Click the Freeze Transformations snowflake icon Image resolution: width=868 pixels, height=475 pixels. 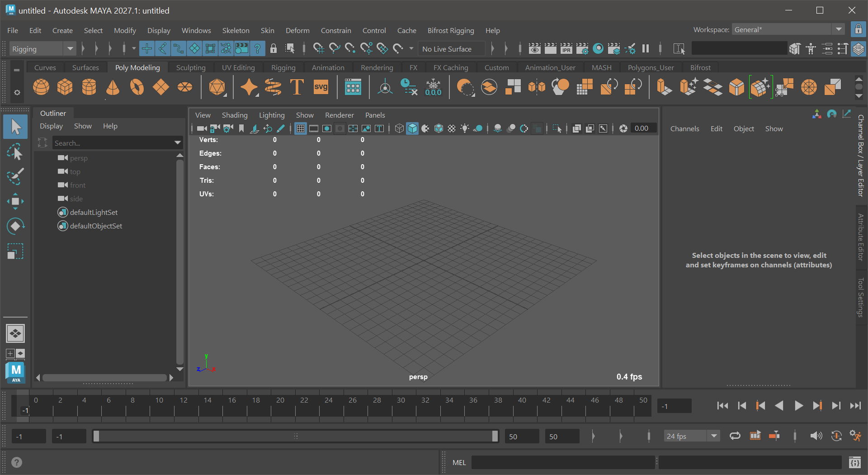[x=433, y=87]
